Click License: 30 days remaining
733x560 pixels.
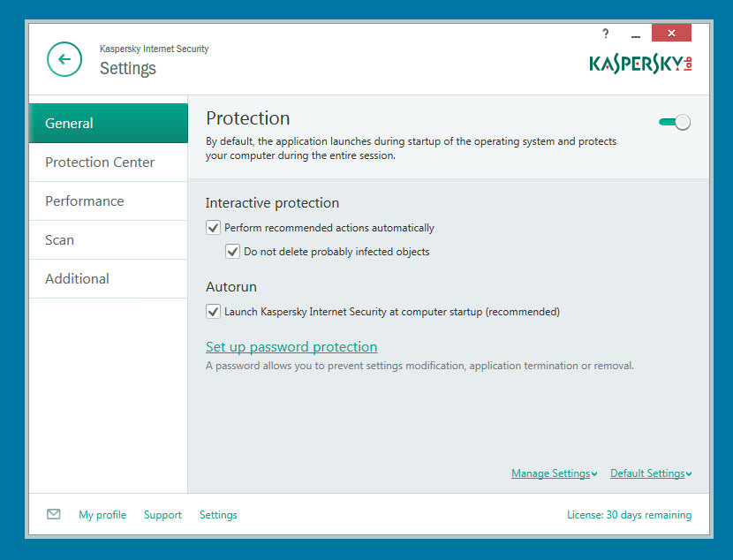point(629,515)
